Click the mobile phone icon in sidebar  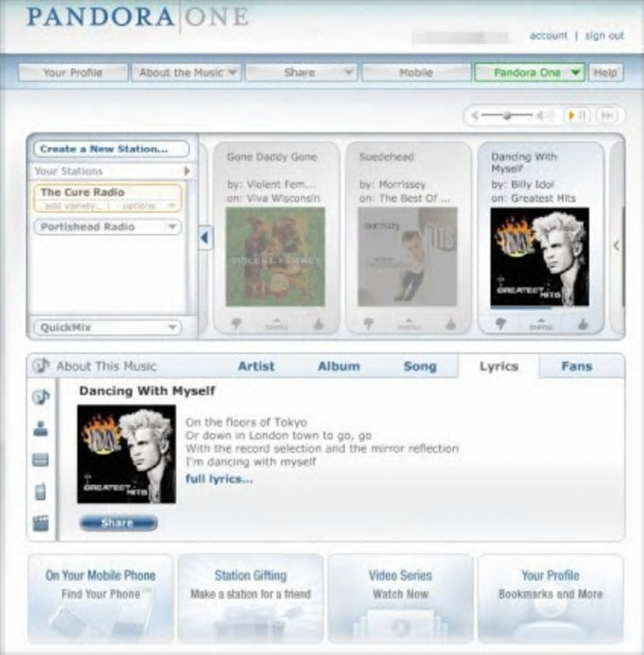[40, 491]
